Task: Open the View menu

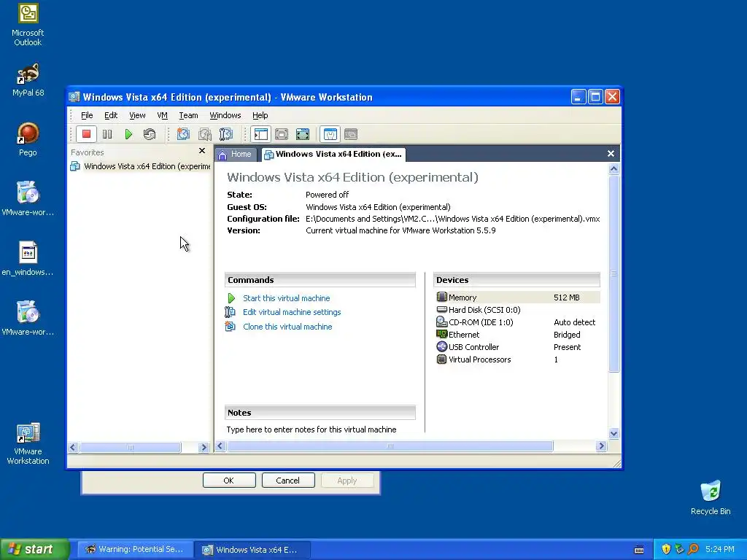Action: pos(137,115)
